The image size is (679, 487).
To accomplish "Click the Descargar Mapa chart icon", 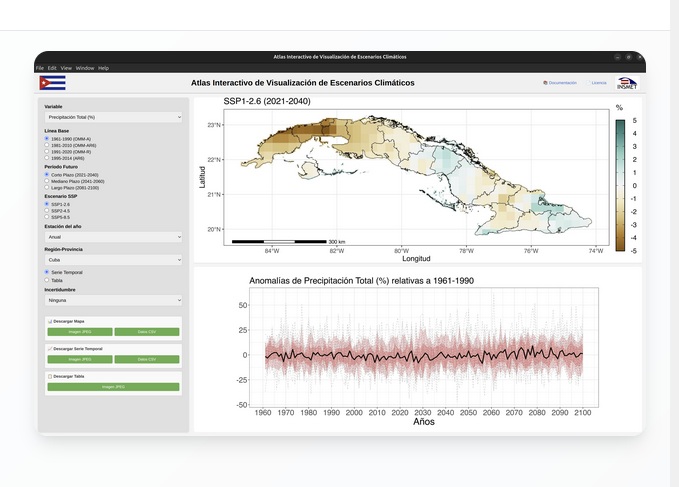I will tap(50, 321).
